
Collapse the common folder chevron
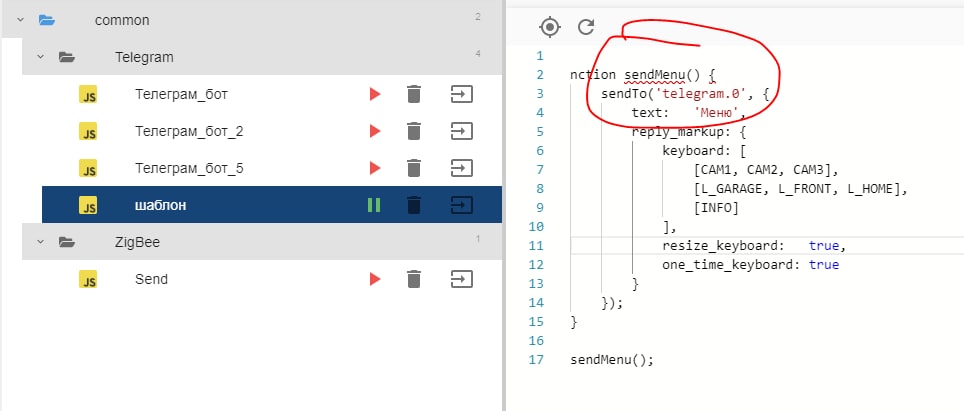click(x=20, y=20)
